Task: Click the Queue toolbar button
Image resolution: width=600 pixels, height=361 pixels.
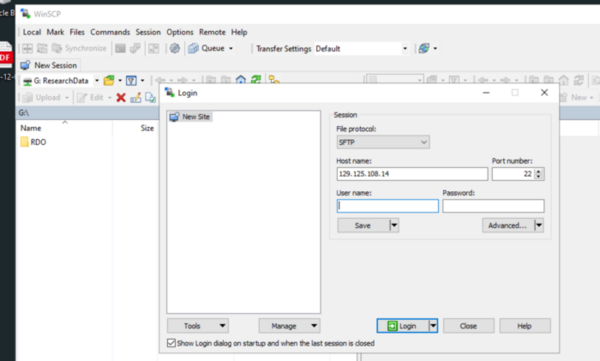Action: click(207, 48)
